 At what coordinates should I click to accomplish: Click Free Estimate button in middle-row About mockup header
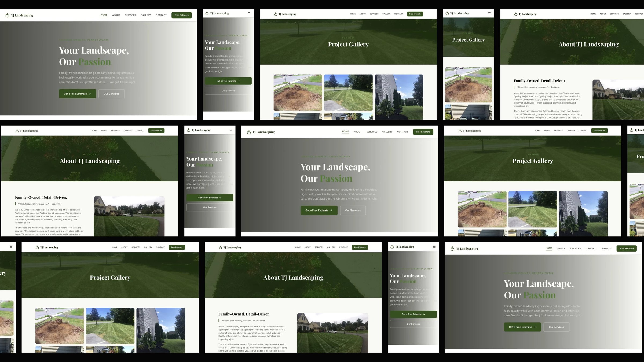click(156, 131)
